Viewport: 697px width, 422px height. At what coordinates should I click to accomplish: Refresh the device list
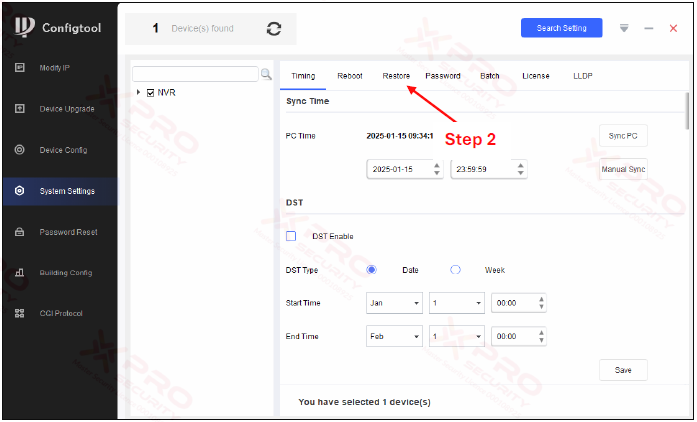274,29
